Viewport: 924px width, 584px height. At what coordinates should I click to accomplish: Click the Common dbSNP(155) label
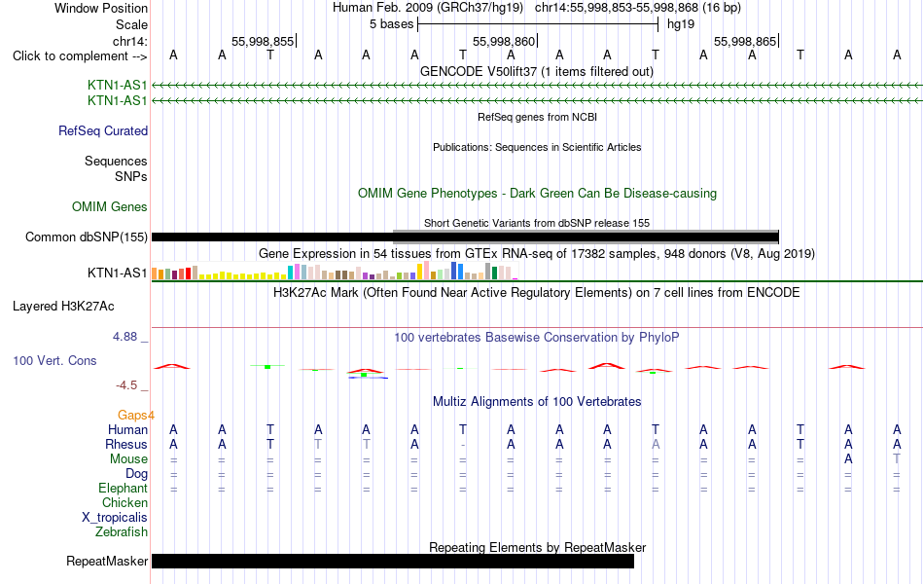86,237
